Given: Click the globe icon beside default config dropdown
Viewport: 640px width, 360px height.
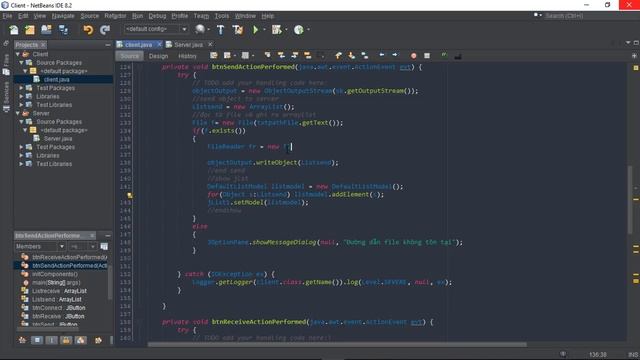Looking at the screenshot, I should click(200, 29).
